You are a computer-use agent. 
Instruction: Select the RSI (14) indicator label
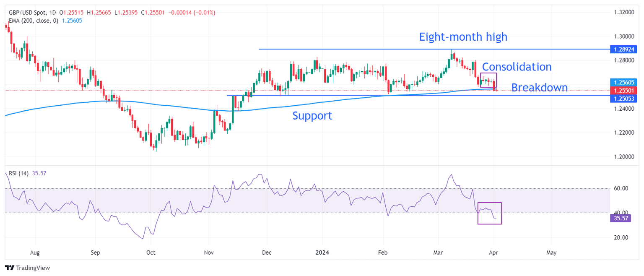tap(19, 173)
